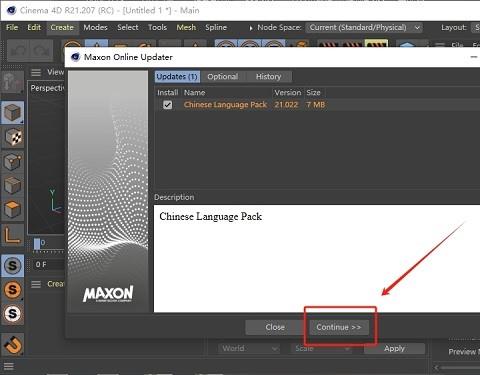Open the Node Space dropdown

click(364, 27)
